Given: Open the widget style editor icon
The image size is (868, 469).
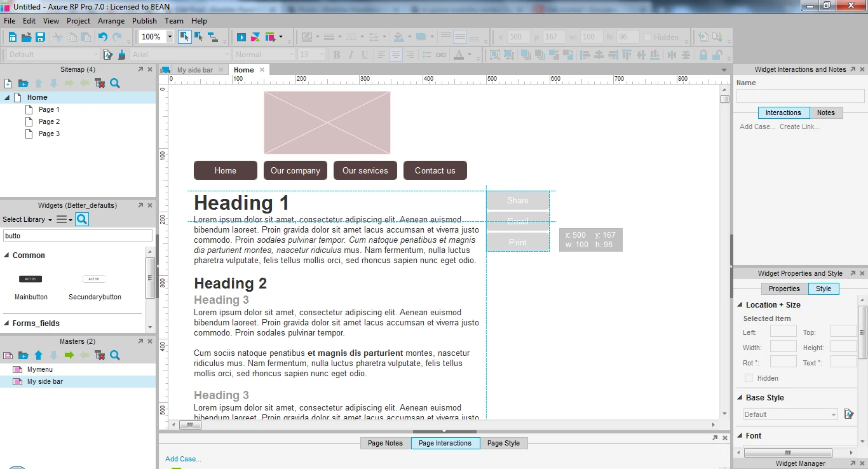Looking at the screenshot, I should click(108, 55).
